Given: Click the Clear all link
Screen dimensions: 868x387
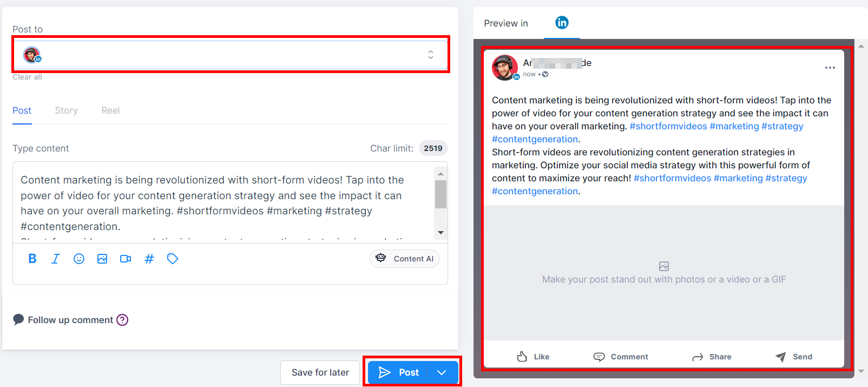Looking at the screenshot, I should pyautogui.click(x=27, y=77).
